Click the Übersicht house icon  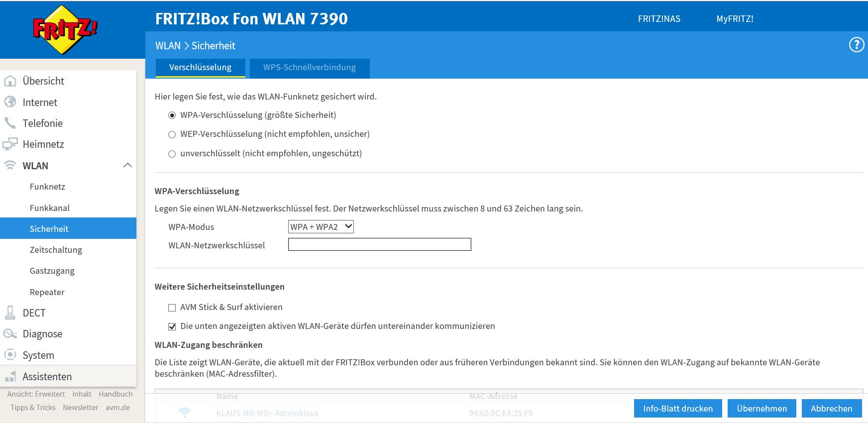tap(10, 81)
